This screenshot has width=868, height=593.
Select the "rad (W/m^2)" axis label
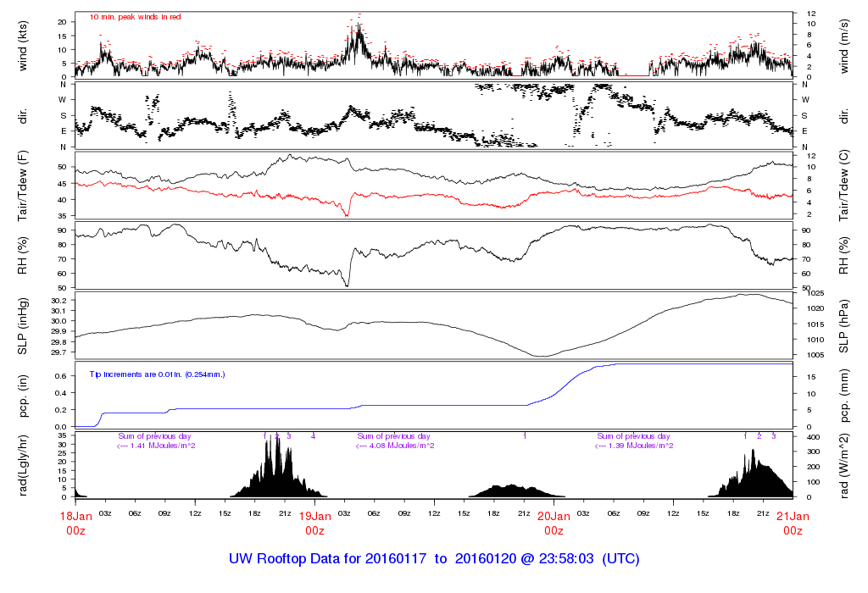[844, 466]
